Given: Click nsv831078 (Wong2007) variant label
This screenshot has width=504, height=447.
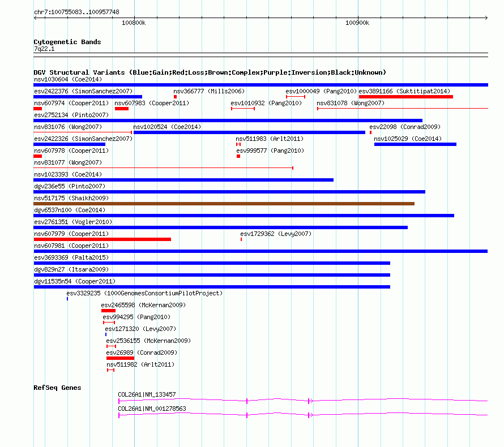Looking at the screenshot, I should click(351, 103).
